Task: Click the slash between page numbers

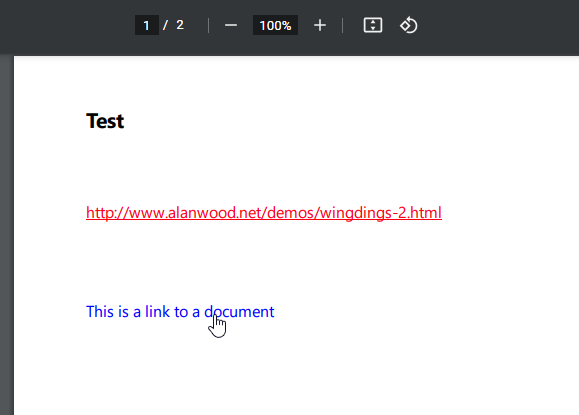Action: pos(165,25)
